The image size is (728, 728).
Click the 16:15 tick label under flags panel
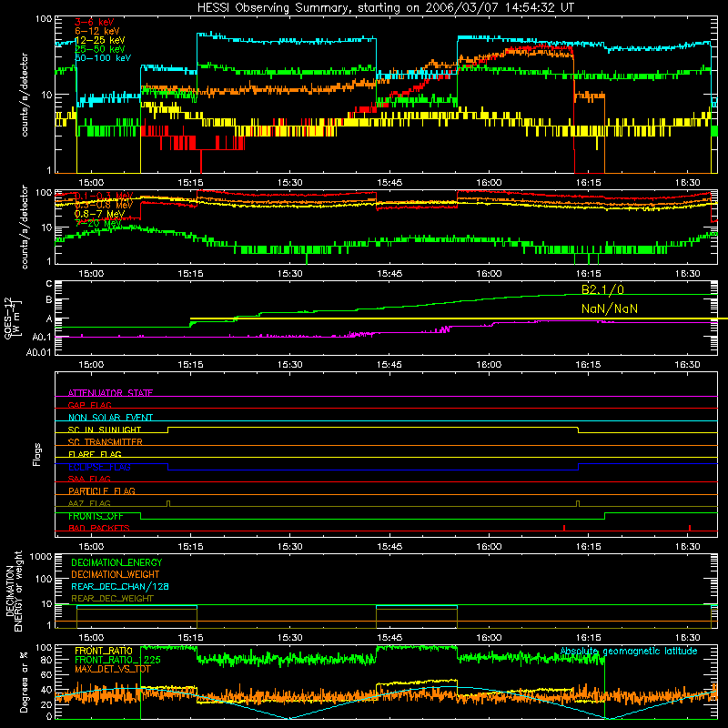coord(588,547)
